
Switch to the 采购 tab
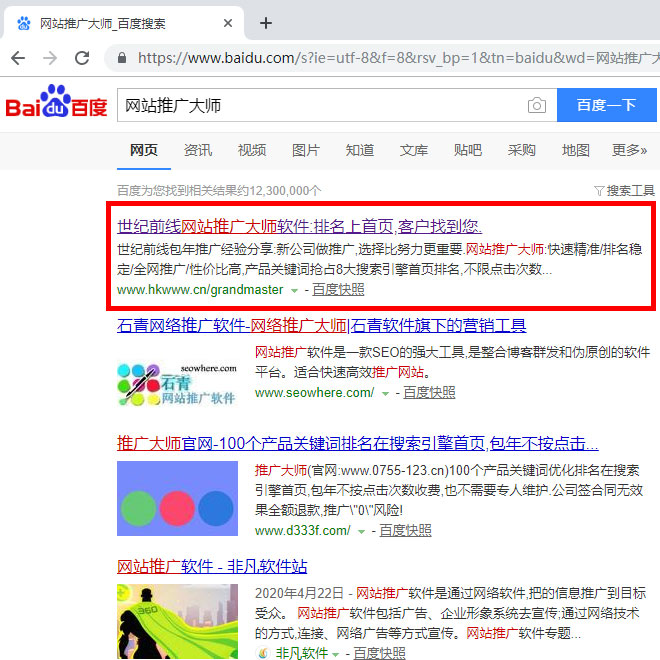(x=522, y=150)
